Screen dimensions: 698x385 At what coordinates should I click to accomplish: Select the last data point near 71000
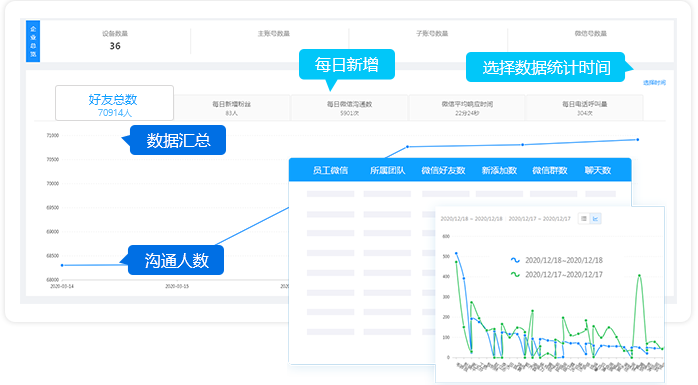point(637,140)
